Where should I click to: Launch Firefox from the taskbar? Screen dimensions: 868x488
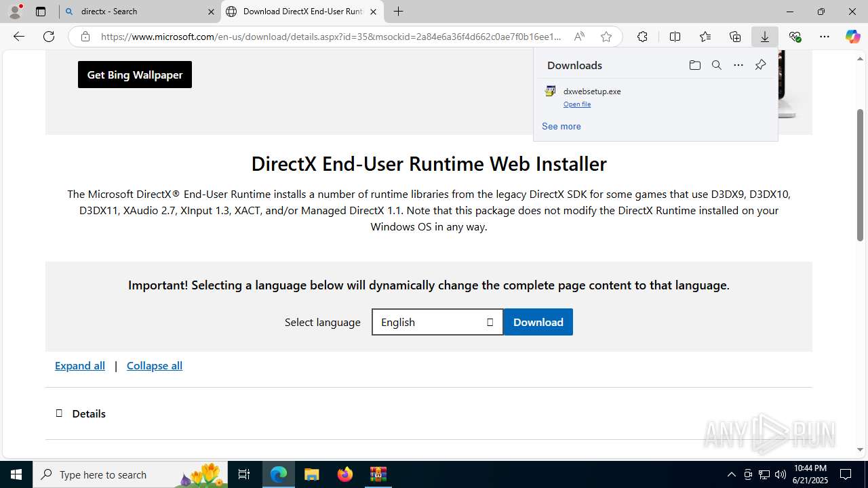click(x=344, y=474)
